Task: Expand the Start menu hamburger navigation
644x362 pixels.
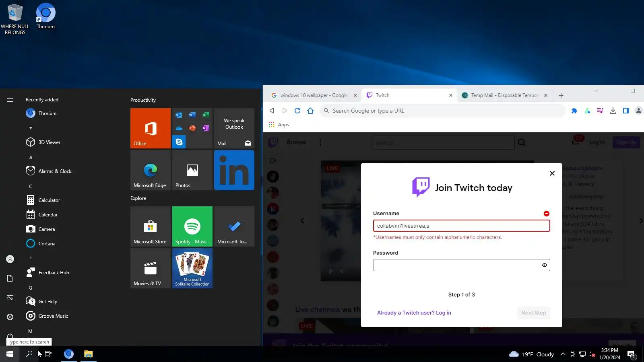Action: point(10,100)
